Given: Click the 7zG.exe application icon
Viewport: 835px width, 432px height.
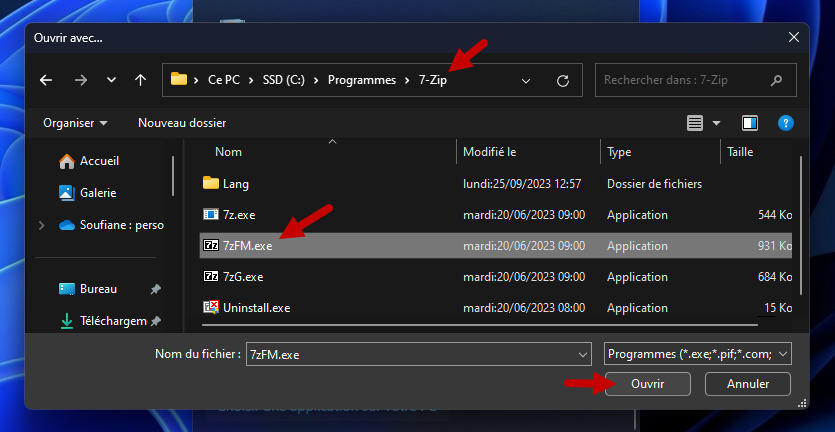Looking at the screenshot, I should (x=211, y=276).
